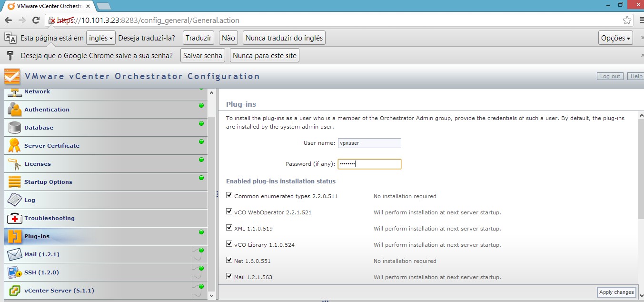The width and height of the screenshot is (644, 302).
Task: Toggle the vCO WebOperator 2.2.1.521 checkbox
Action: coord(229,211)
